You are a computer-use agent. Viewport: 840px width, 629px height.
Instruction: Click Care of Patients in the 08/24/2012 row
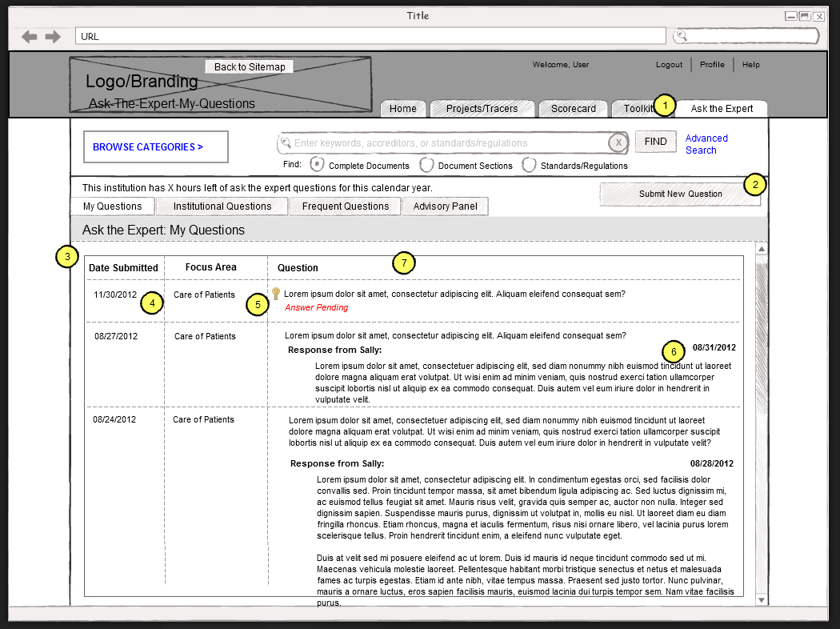pos(203,419)
